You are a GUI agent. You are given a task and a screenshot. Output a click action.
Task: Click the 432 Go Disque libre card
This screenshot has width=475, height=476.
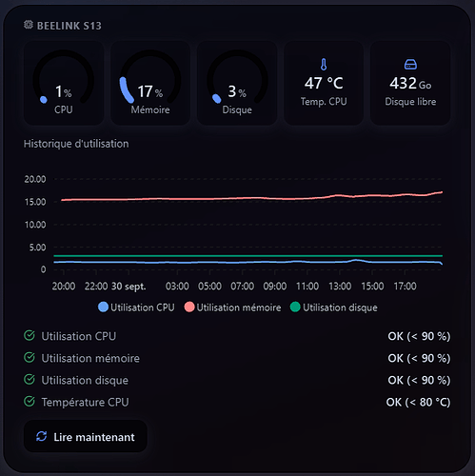coord(410,83)
